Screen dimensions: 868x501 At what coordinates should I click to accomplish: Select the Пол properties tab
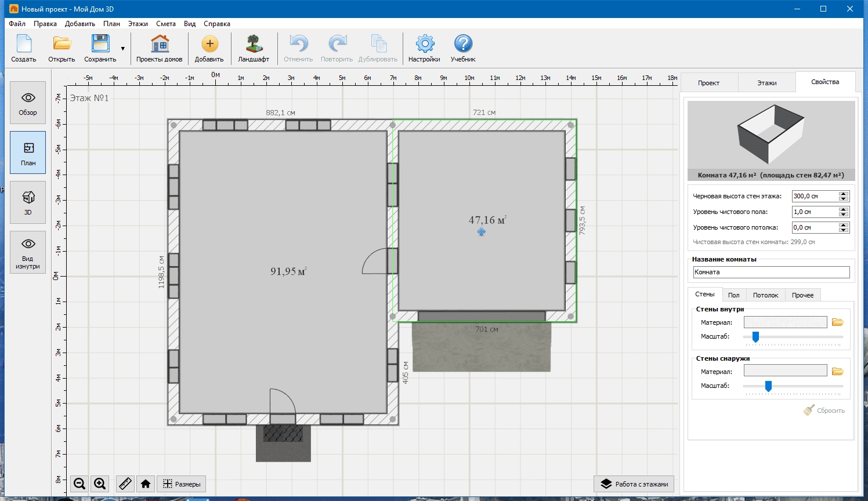734,295
